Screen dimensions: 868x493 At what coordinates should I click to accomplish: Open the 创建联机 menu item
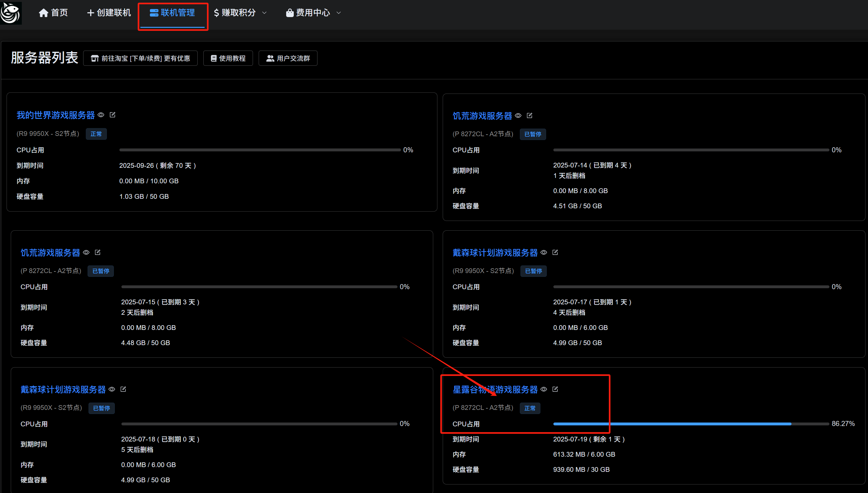109,13
